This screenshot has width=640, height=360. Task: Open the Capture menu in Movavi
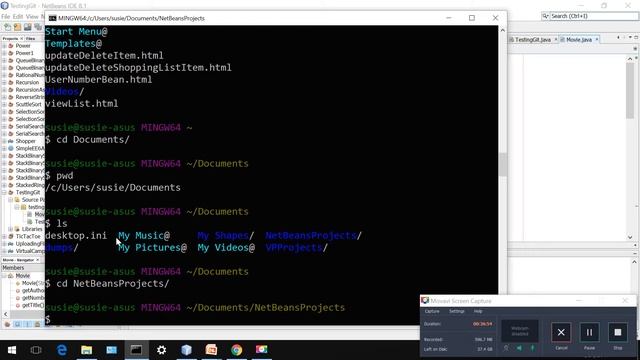432,311
